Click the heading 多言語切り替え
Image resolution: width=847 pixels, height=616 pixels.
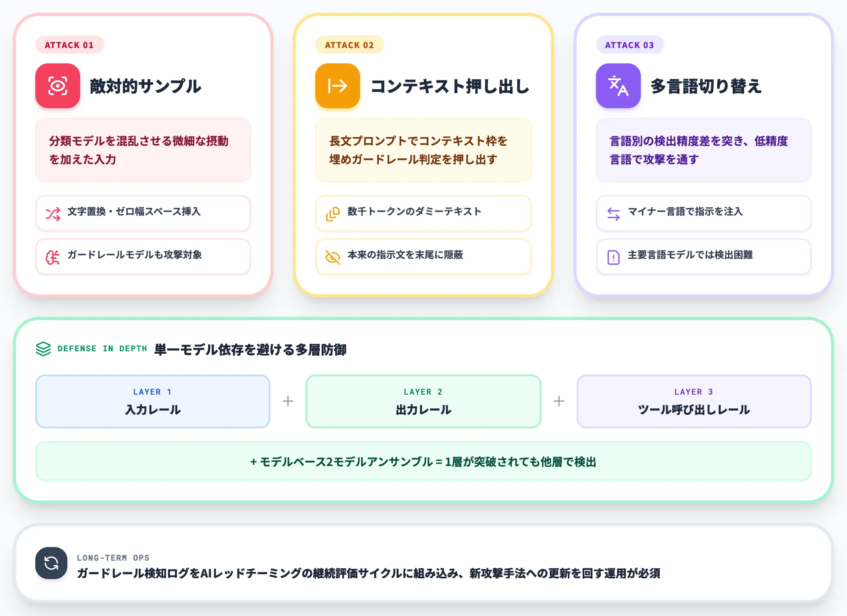pyautogui.click(x=706, y=86)
